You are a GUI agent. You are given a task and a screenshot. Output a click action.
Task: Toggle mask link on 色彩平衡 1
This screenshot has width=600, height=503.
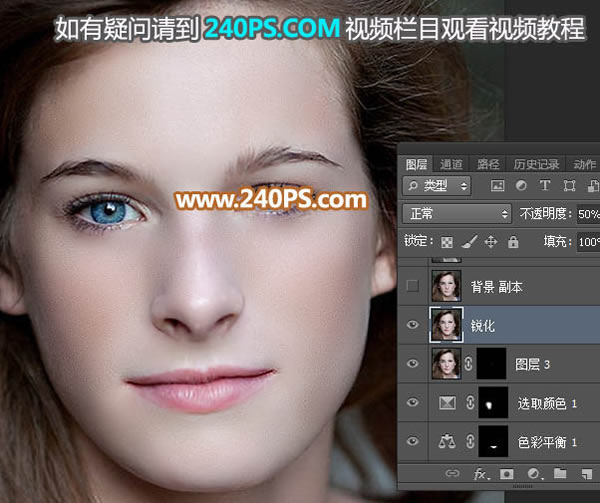tap(470, 441)
